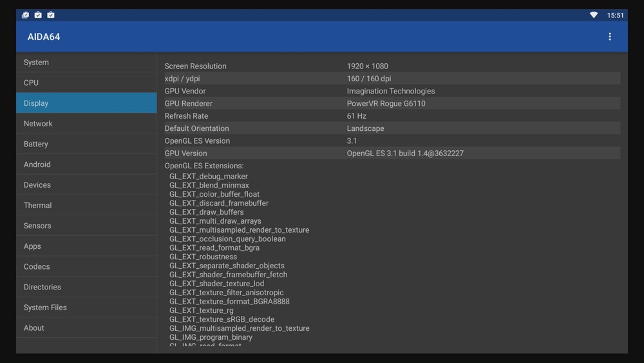Select CPU in the sidebar
Screen dimensions: 644x363
tap(86, 83)
